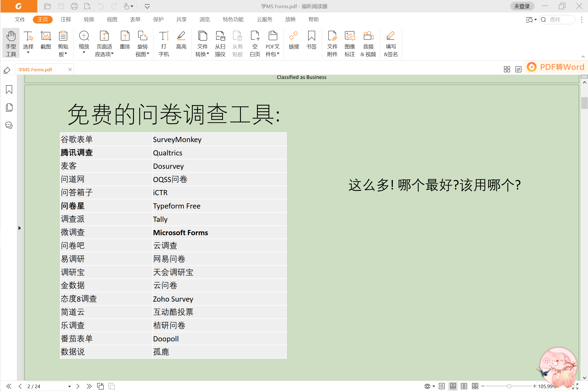Switch to continuous facing view mode

coord(475,386)
